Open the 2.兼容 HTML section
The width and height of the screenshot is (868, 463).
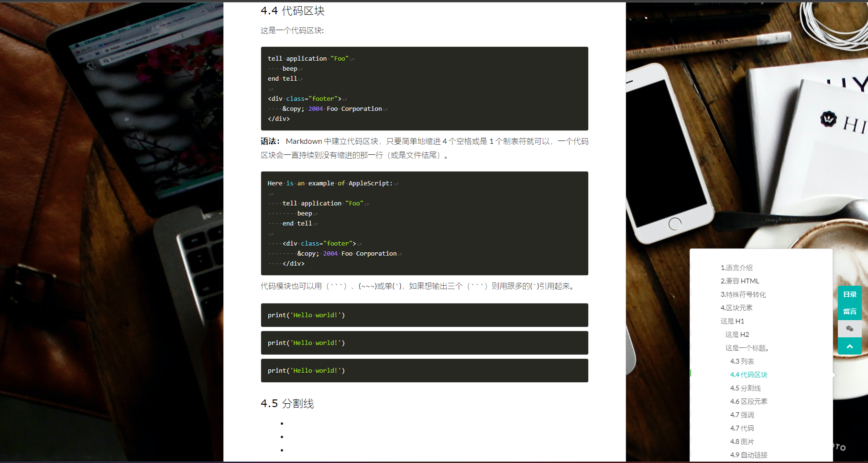coord(740,281)
